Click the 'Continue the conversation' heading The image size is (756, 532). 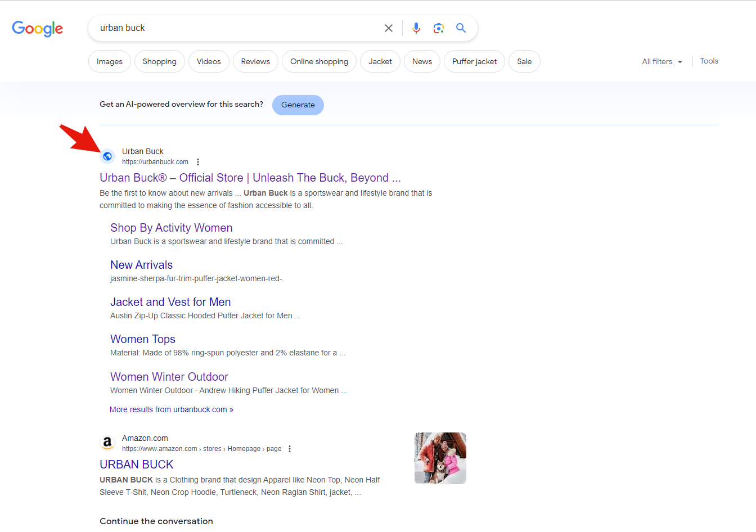click(156, 521)
